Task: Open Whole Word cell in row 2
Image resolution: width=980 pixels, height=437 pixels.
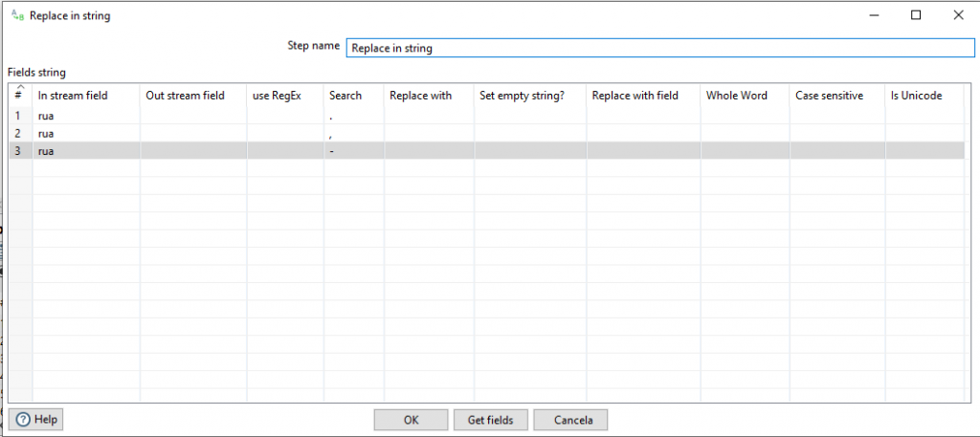Action: tap(745, 133)
